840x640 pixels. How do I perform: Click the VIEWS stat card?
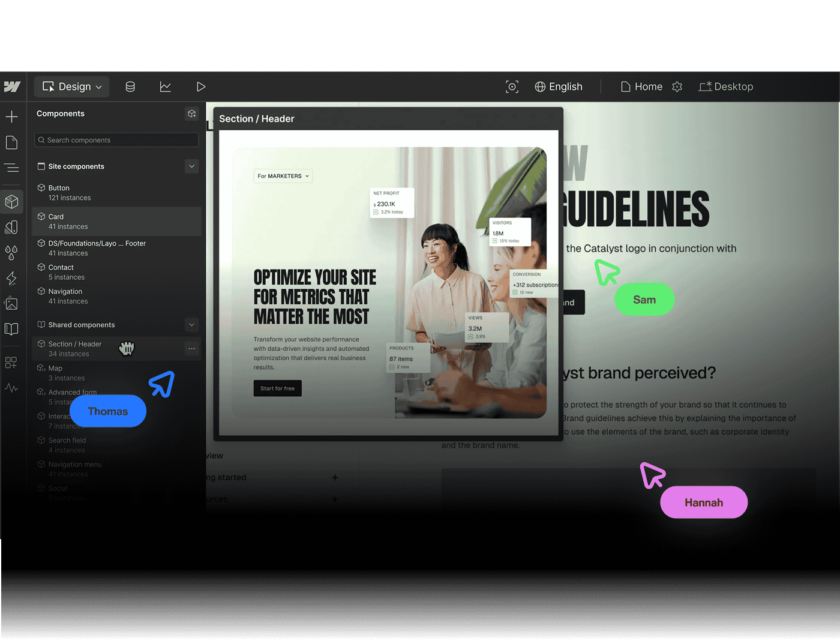tap(488, 327)
